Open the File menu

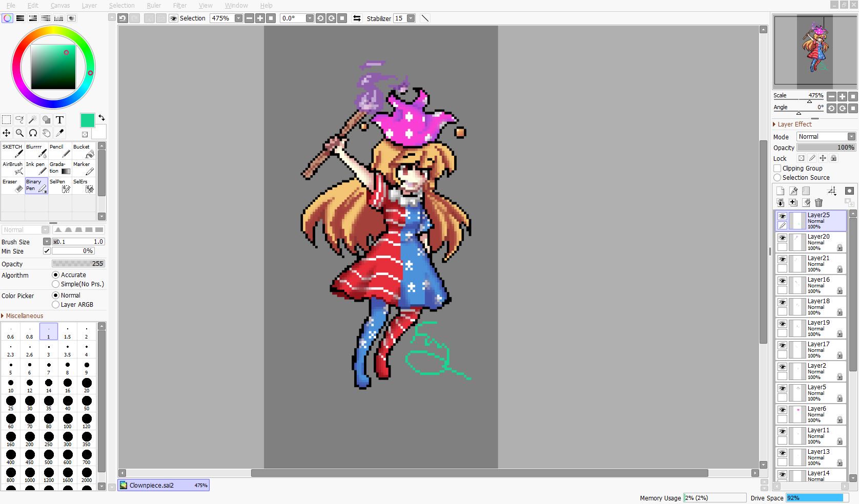point(10,5)
